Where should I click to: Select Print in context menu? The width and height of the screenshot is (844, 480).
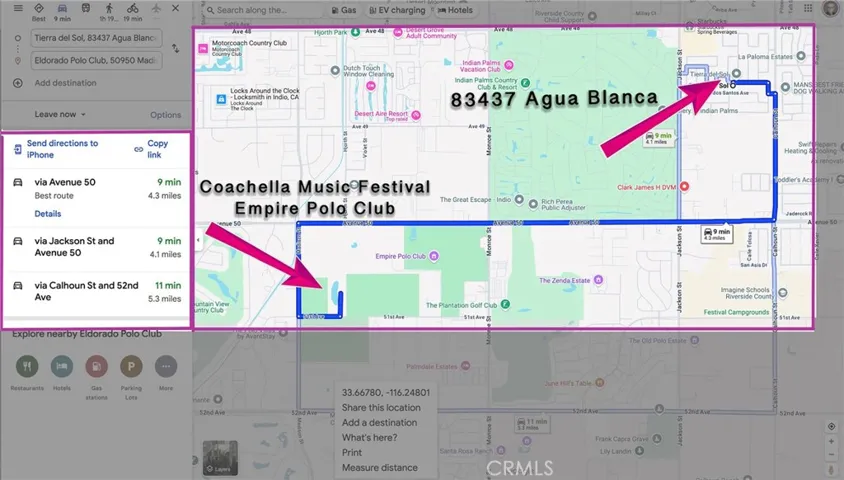(352, 453)
